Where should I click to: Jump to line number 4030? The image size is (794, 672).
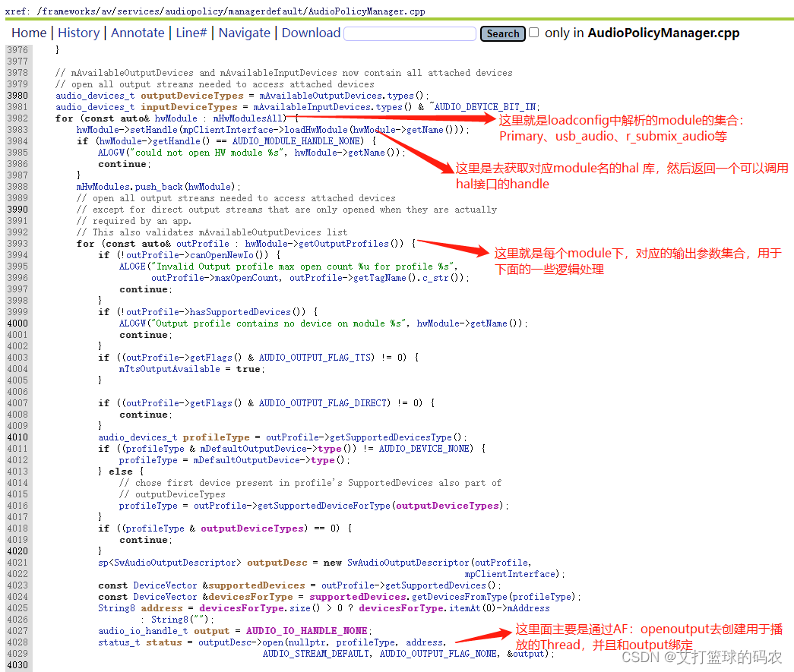point(17,665)
